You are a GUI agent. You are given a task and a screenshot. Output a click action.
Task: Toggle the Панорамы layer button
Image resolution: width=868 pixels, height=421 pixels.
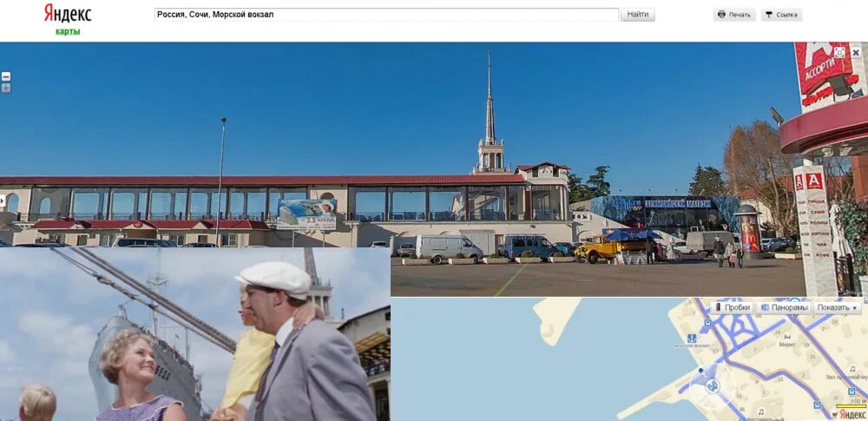784,307
